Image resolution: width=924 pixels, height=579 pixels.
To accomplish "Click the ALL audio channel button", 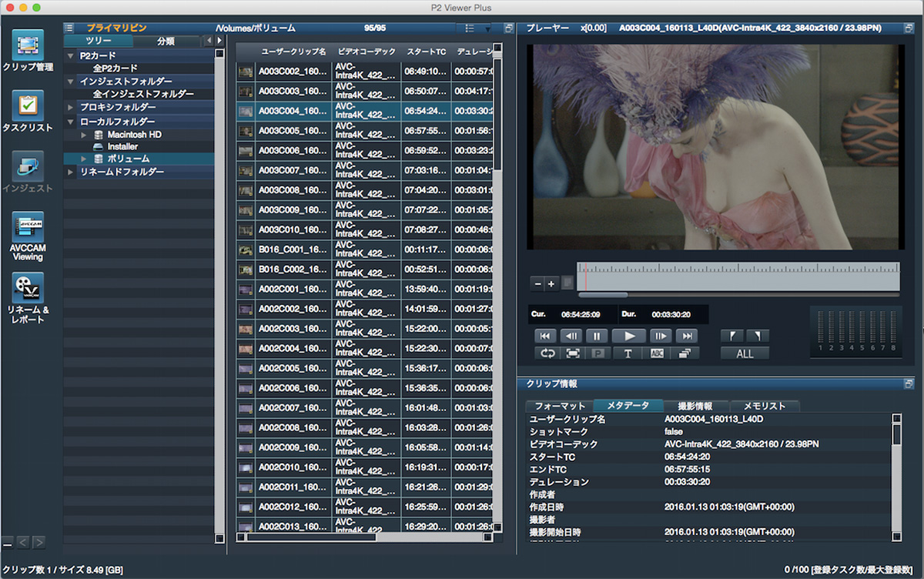I will click(x=745, y=354).
